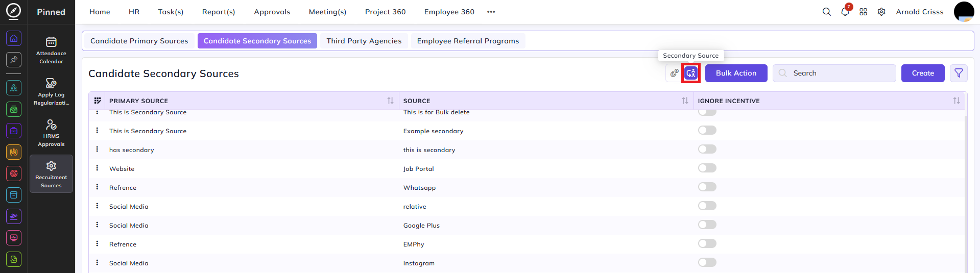
Task: Open row options menu for Google Plus
Action: tap(97, 225)
